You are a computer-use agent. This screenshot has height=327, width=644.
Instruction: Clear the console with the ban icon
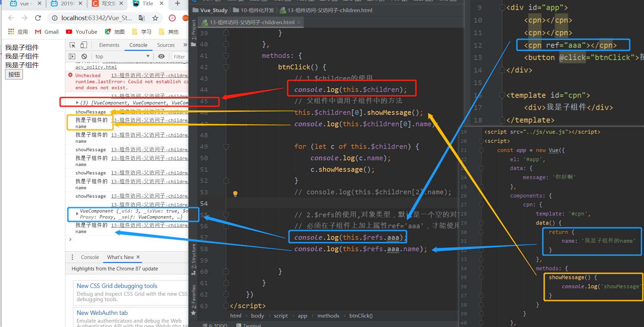point(84,57)
